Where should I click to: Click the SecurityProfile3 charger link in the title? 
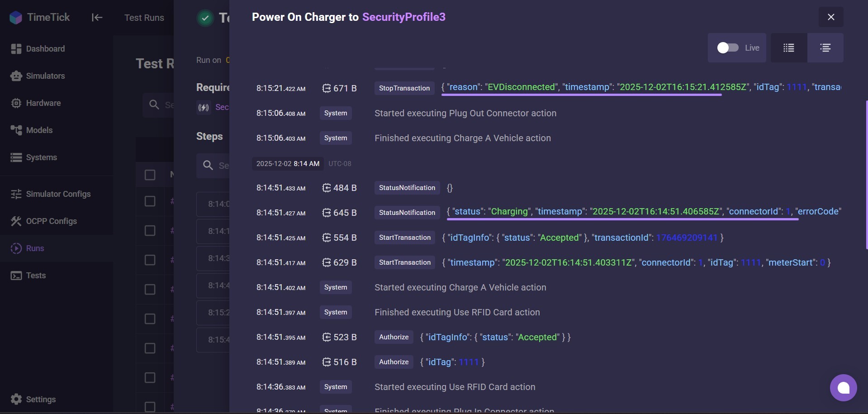tap(404, 17)
